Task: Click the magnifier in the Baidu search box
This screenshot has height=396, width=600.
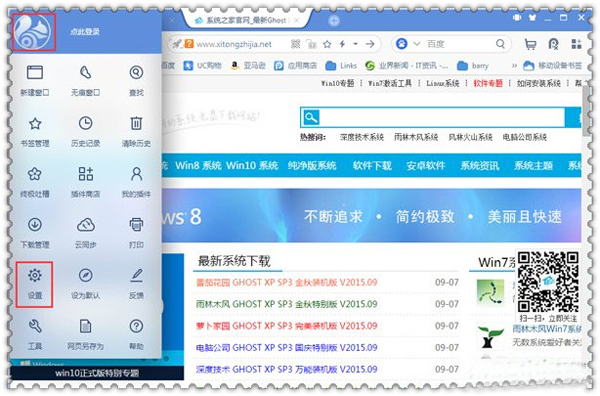Action: click(500, 44)
